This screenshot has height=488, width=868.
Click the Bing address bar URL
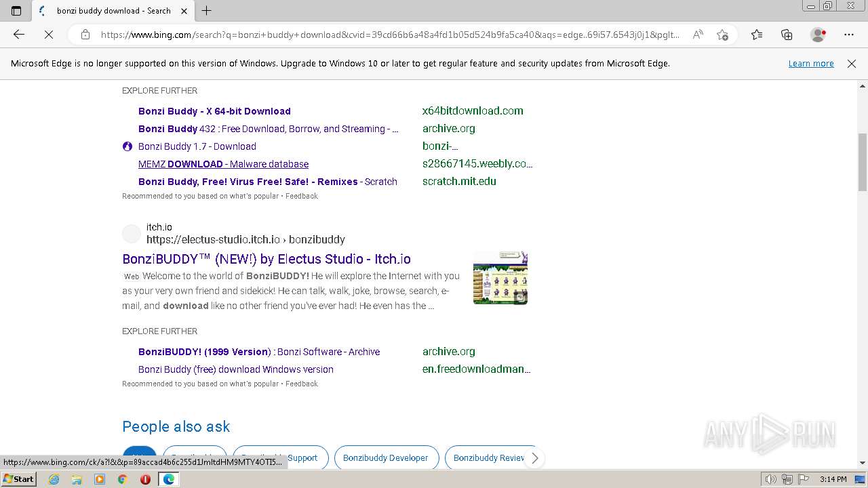[x=390, y=35]
